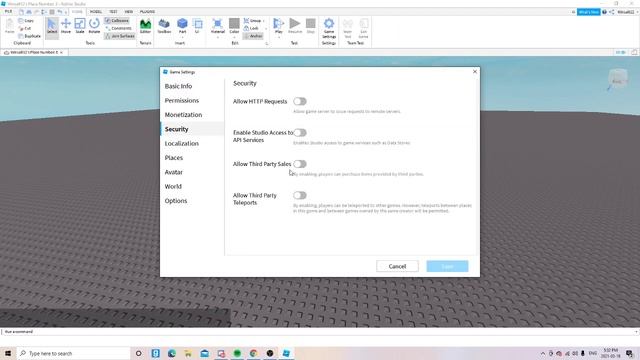Click the Exit Game icon

pyautogui.click(x=364, y=28)
